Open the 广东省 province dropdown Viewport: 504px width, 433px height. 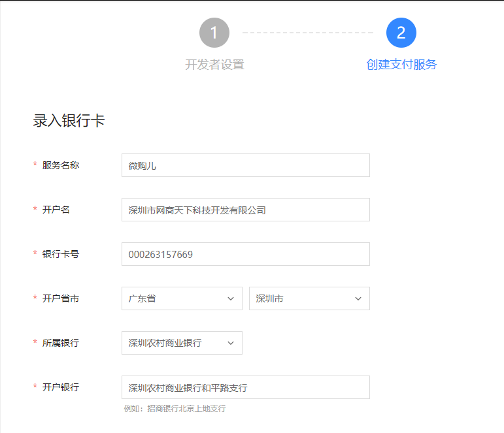(x=182, y=298)
